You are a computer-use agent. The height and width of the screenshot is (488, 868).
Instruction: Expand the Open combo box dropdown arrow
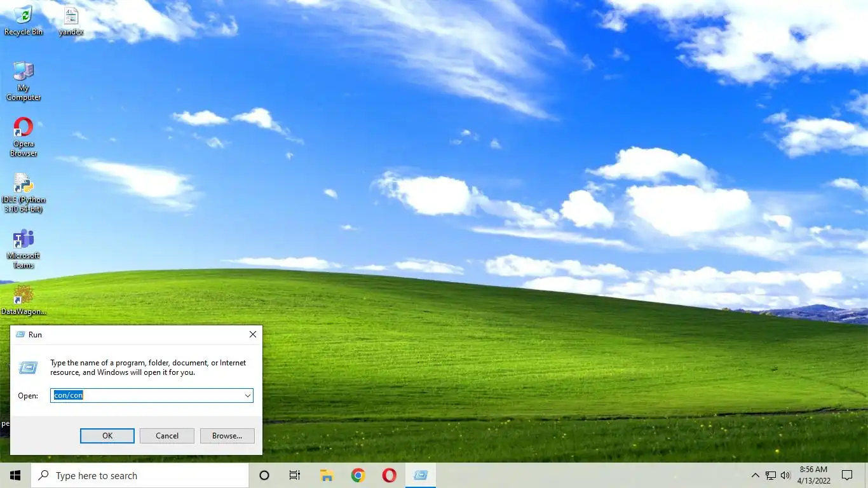[248, 395]
